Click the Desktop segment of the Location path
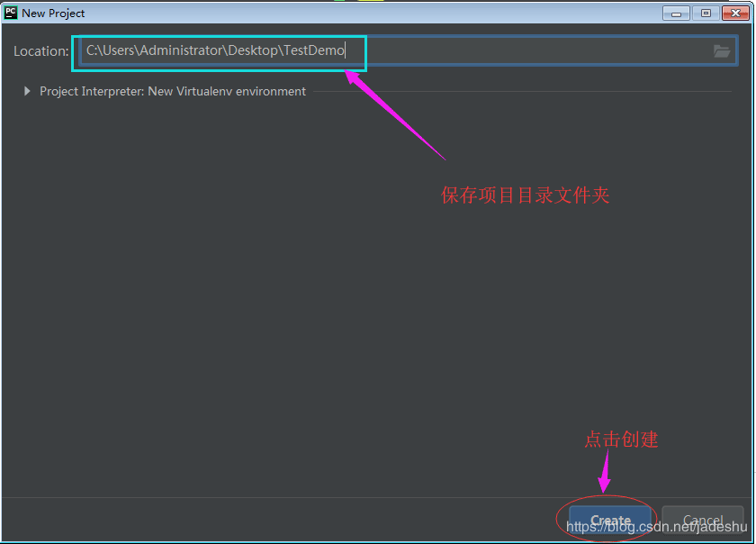 point(253,50)
